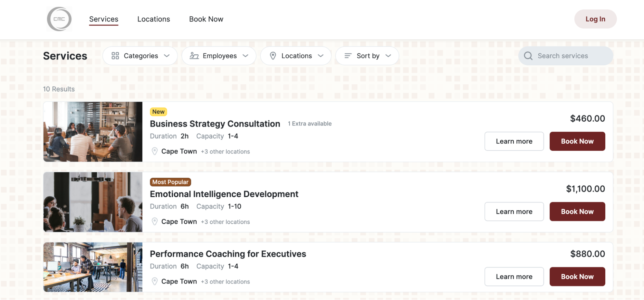644x300 pixels.
Task: Click location pin in Performance Coaching card
Action: [155, 281]
